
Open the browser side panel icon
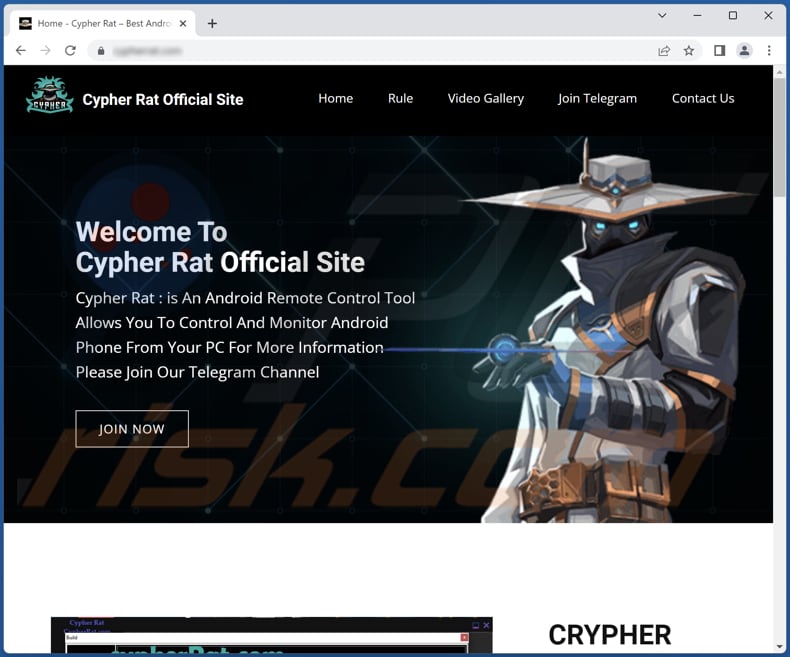click(719, 50)
